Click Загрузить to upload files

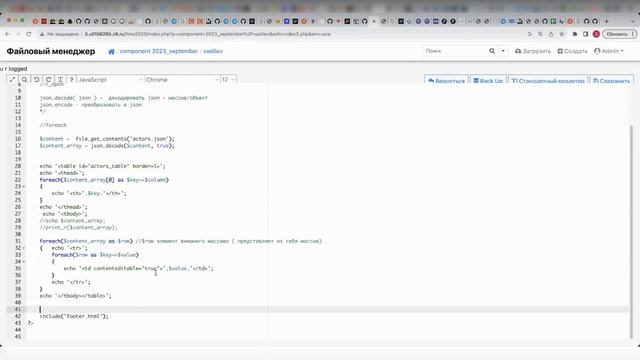tap(533, 51)
